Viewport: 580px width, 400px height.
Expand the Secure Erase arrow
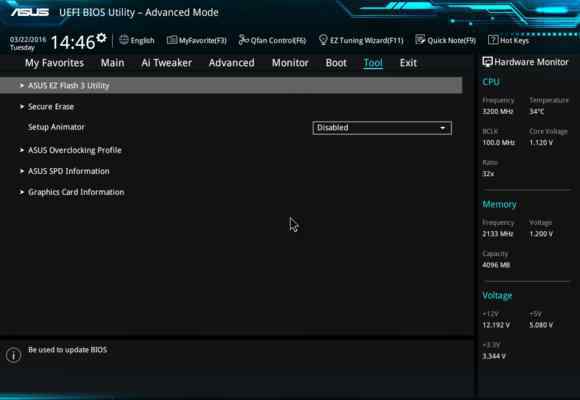[x=22, y=107]
